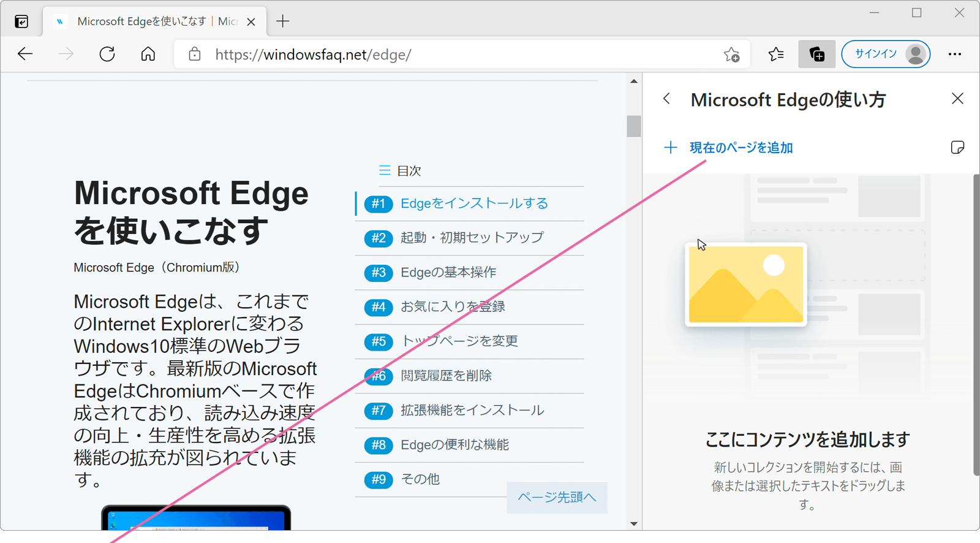Click the 目次 list icon
The height and width of the screenshot is (543, 980).
click(385, 170)
